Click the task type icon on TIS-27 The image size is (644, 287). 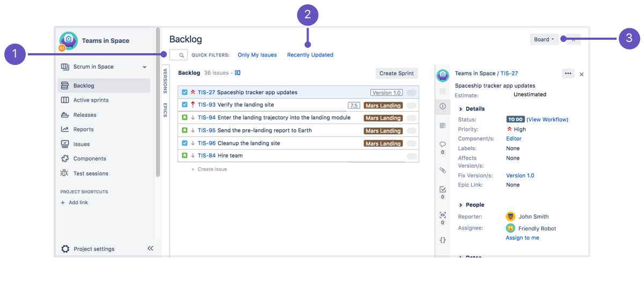point(185,92)
